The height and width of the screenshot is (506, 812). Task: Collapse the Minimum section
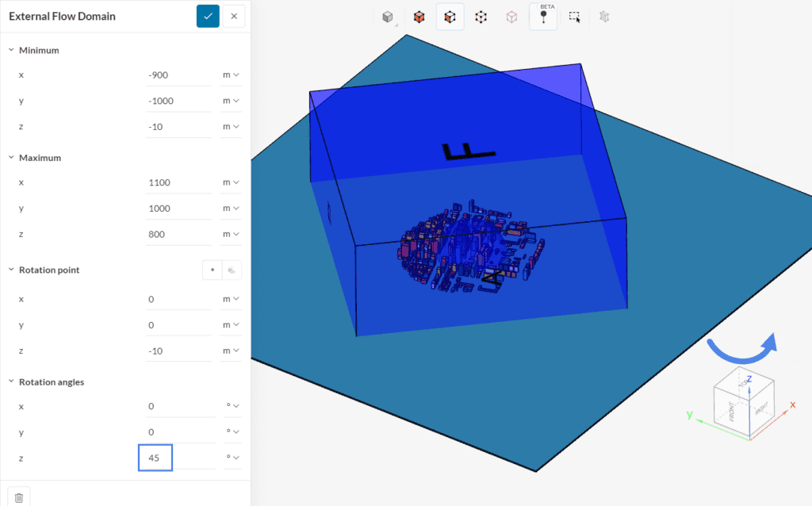[10, 50]
